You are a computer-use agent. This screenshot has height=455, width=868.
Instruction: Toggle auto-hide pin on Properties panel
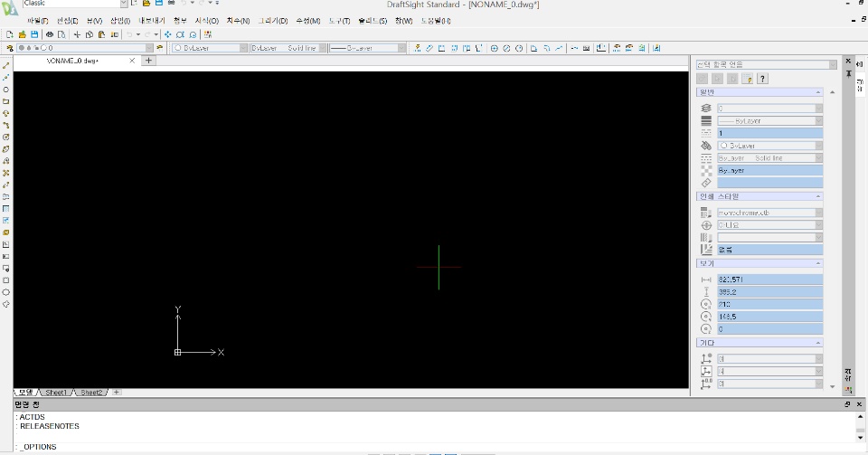pos(848,73)
